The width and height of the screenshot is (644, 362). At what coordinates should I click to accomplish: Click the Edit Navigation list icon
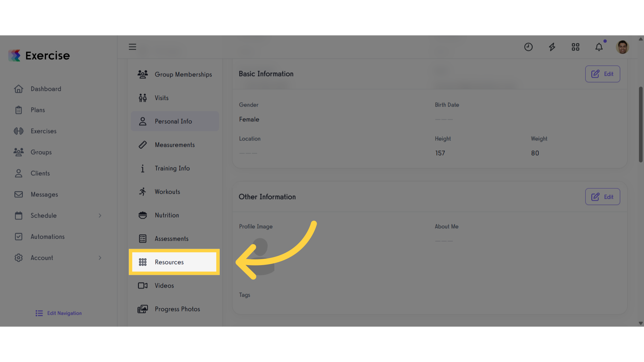pos(39,313)
